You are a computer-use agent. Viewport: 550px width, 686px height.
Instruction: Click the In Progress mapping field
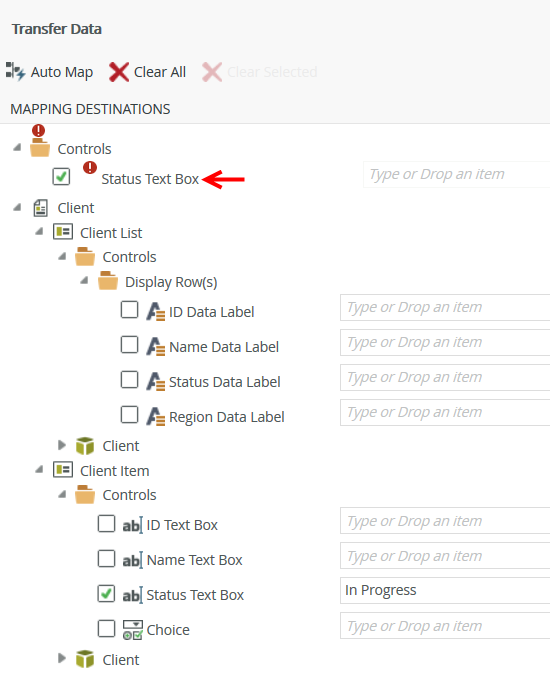pyautogui.click(x=445, y=591)
